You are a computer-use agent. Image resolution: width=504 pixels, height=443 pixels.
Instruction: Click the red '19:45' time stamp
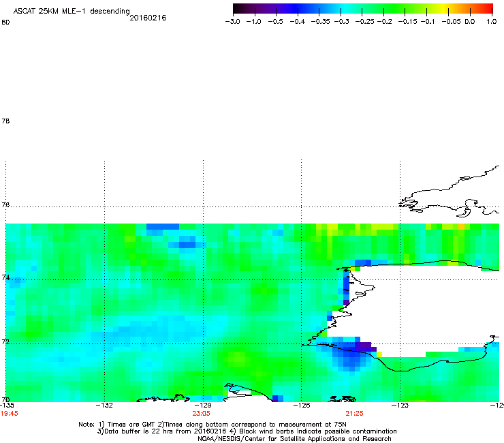[10, 414]
